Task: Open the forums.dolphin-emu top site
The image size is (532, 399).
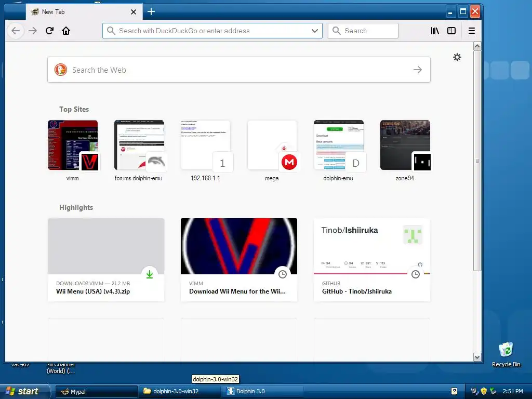Action: [x=139, y=151]
